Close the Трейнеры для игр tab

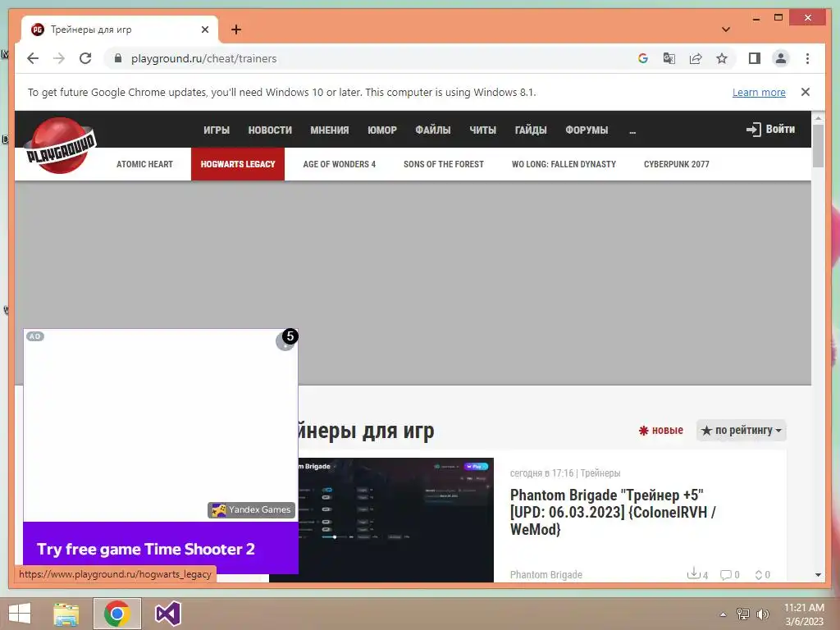pyautogui.click(x=204, y=30)
